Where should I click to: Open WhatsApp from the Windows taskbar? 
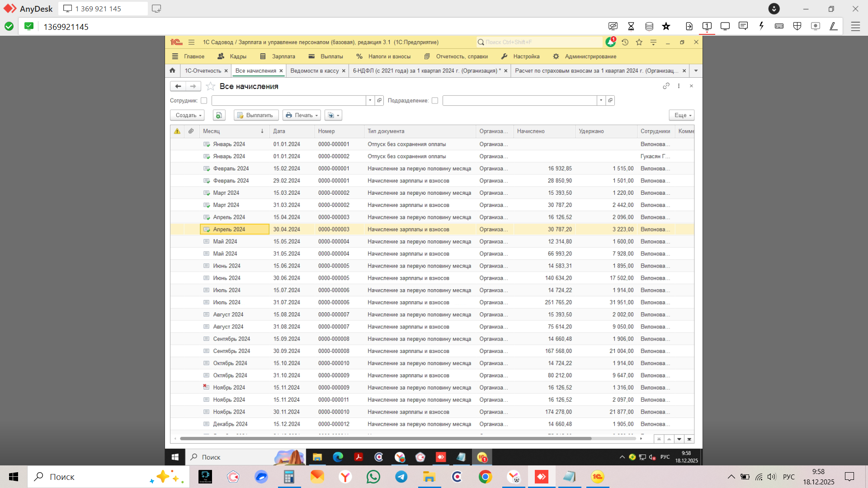[373, 477]
